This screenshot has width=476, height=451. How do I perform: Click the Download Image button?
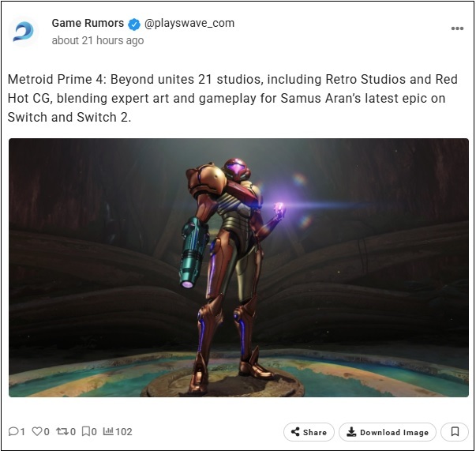click(x=388, y=432)
